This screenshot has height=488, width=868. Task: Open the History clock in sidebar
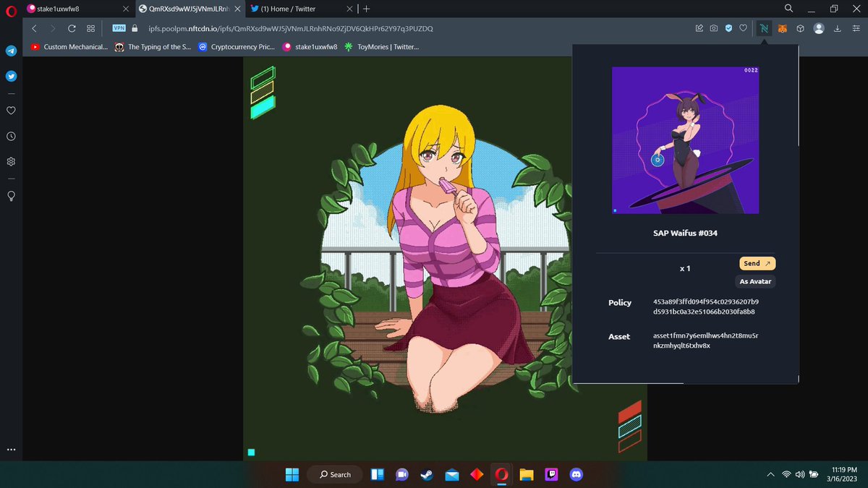click(12, 136)
